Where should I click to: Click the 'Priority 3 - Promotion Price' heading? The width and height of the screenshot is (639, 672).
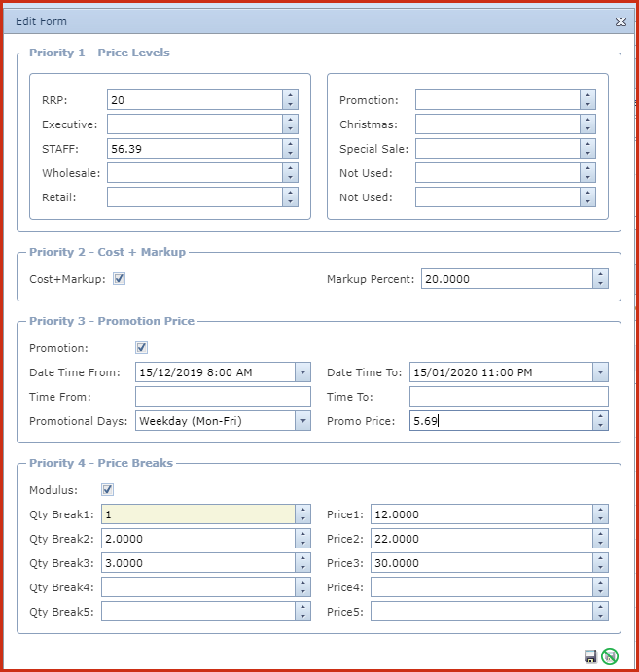112,321
